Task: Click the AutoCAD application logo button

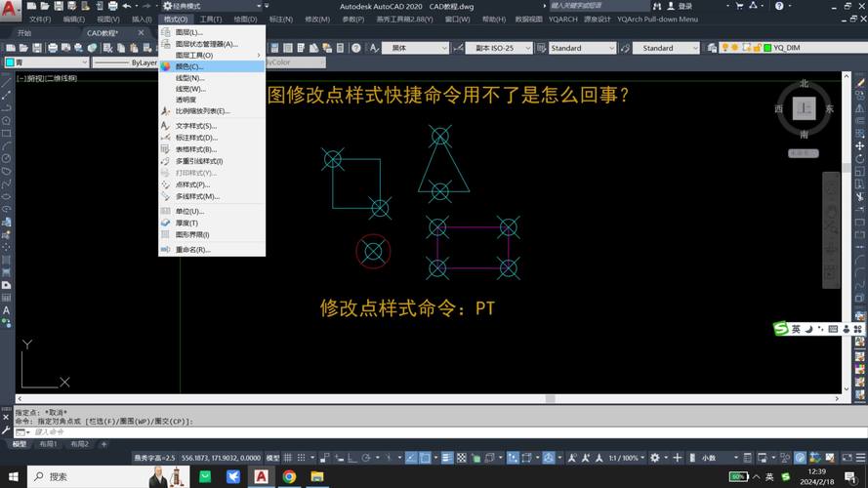Action: (9, 8)
